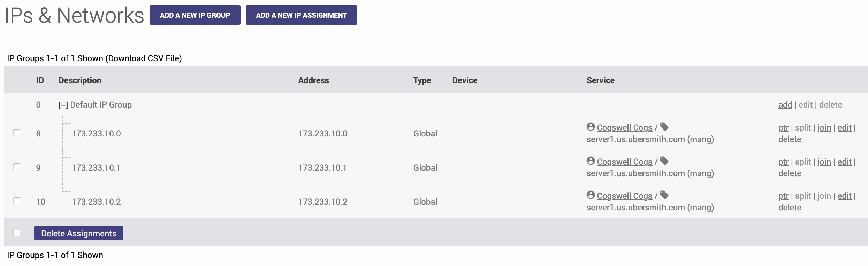
Task: Tick the checkbox for assignment ID 8
Action: tap(17, 133)
